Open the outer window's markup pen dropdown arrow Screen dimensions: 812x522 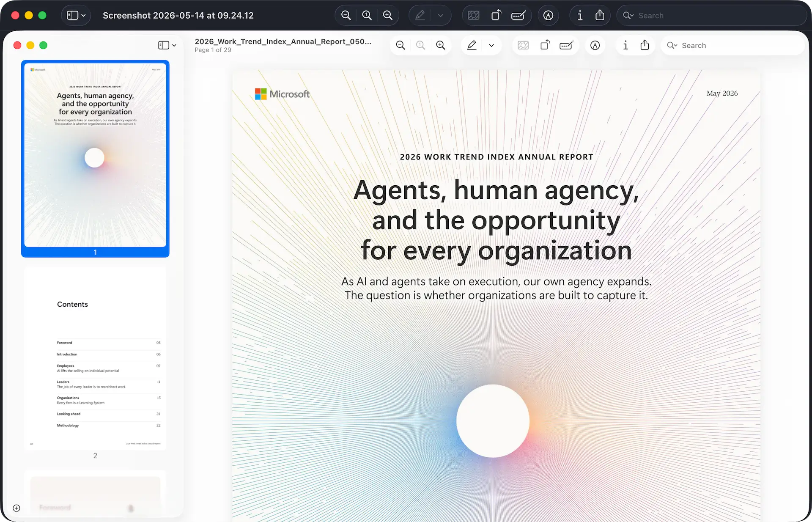coord(441,16)
